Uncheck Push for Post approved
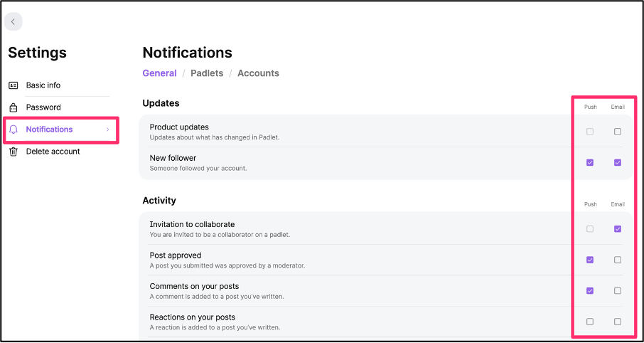This screenshot has height=343, width=644. (x=590, y=260)
